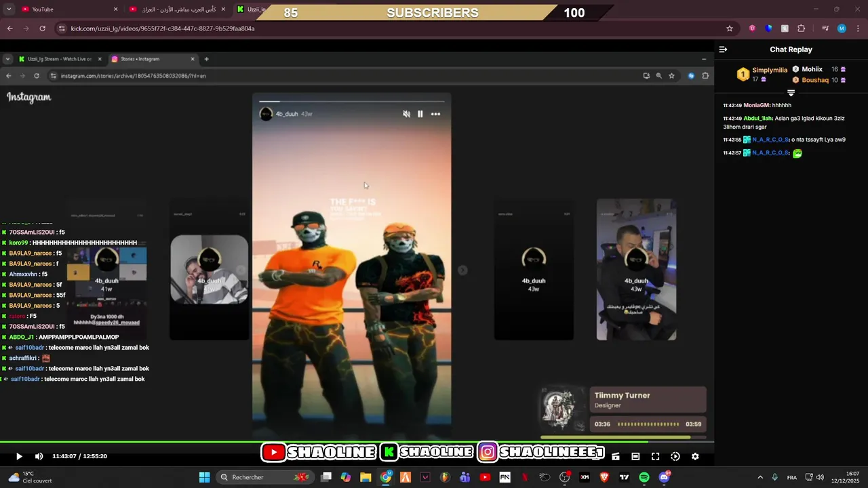Seek on the Kick video progress bar
This screenshot has width=868, height=488.
click(x=357, y=443)
